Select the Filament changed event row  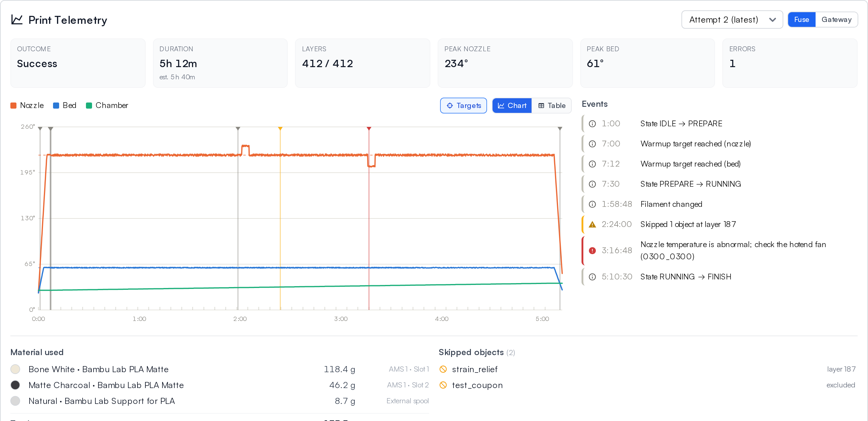pyautogui.click(x=719, y=204)
